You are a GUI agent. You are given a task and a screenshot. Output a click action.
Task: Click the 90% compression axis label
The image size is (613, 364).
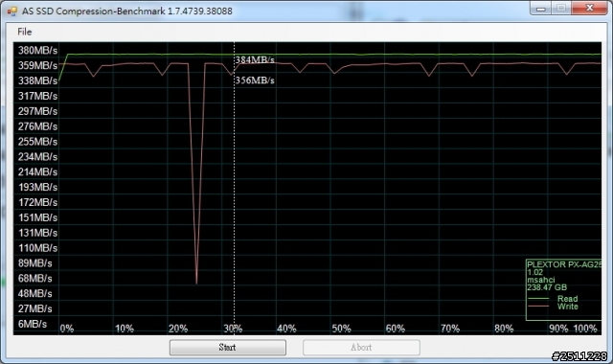point(558,329)
